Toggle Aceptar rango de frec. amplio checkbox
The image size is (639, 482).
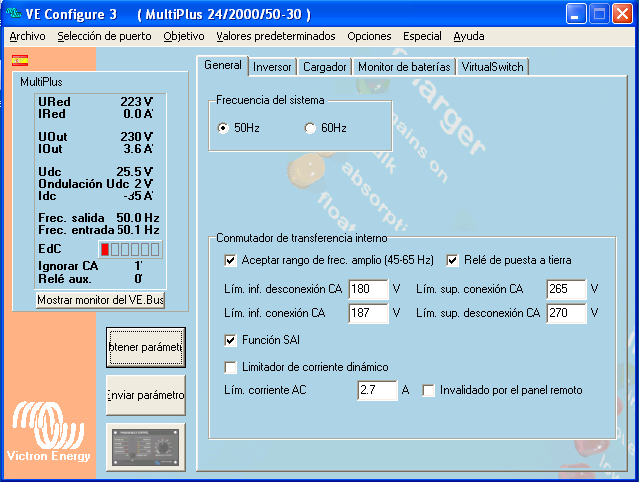coord(230,260)
